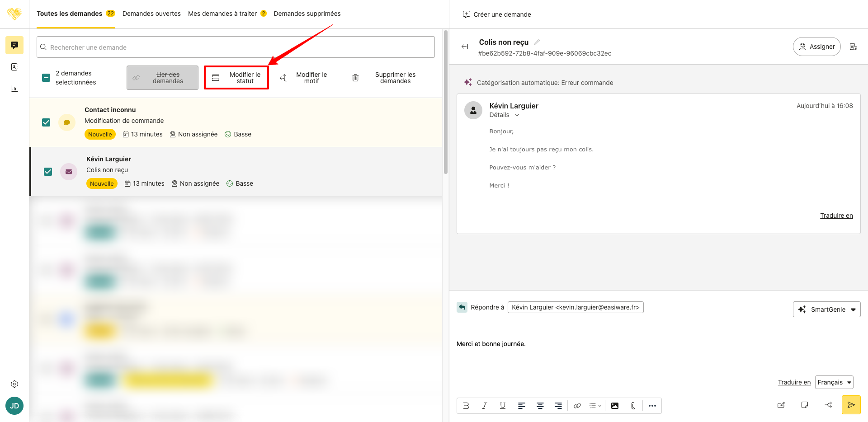Viewport: 868px width, 422px height.
Task: Click the Assigner button
Action: (x=816, y=47)
